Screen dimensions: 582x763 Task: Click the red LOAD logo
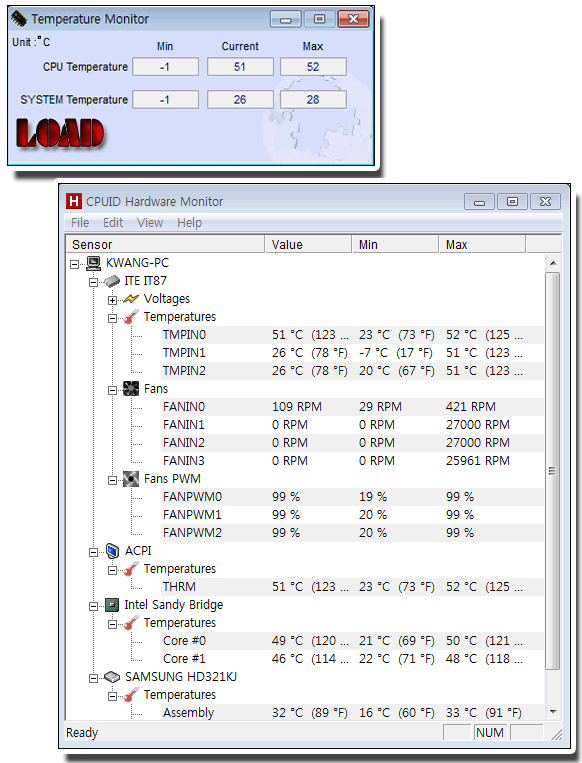(60, 133)
